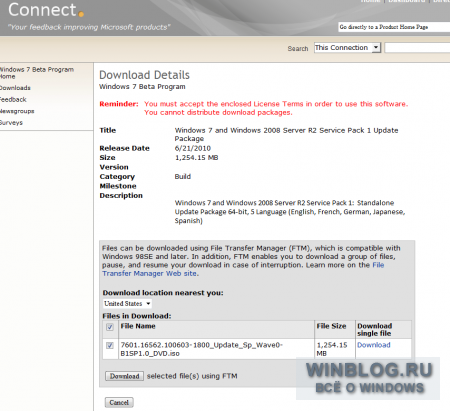Click the Connect logo
This screenshot has width=450, height=411.
46,10
